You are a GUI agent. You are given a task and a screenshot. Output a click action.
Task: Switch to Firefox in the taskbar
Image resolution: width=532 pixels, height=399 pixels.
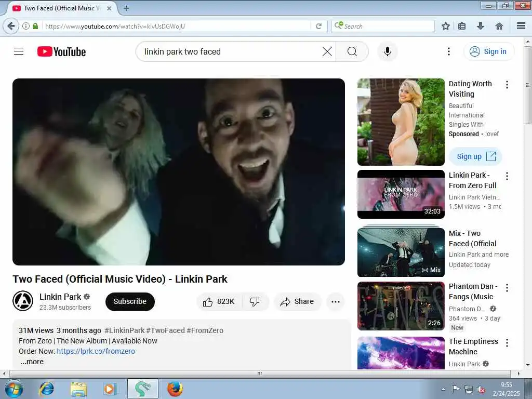tap(175, 389)
